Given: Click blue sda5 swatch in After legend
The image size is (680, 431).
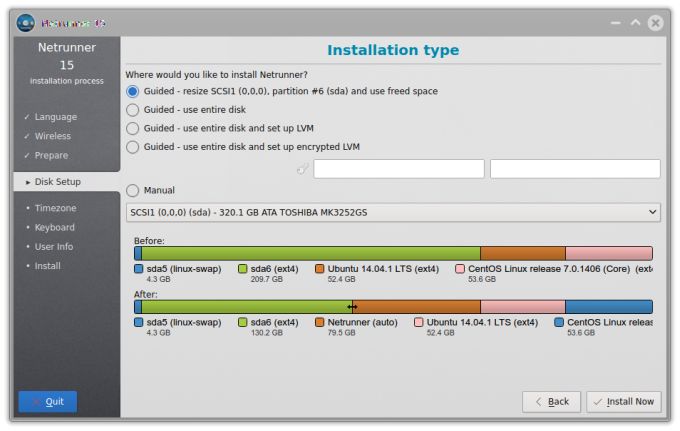Looking at the screenshot, I should click(139, 323).
